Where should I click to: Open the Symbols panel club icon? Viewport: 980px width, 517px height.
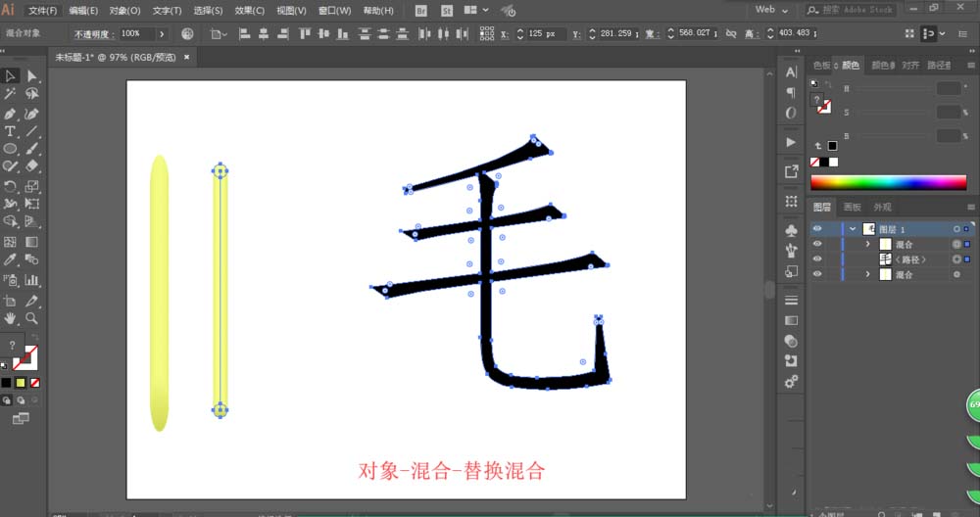791,231
